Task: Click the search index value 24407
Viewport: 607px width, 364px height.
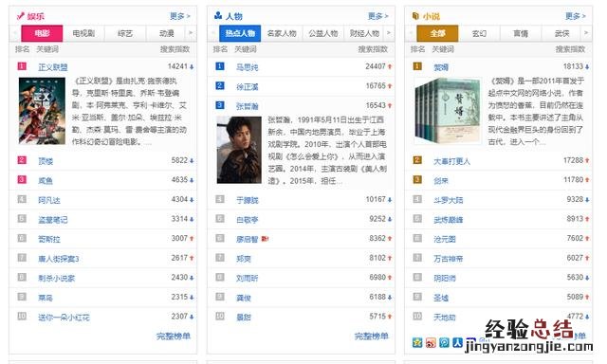Action: [376, 66]
